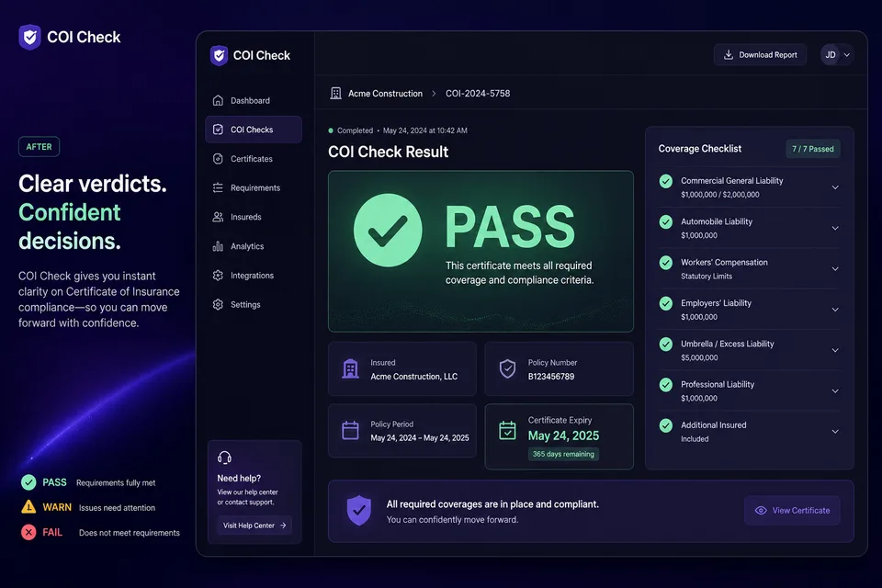Click the Coverage Checklist title

coord(700,149)
